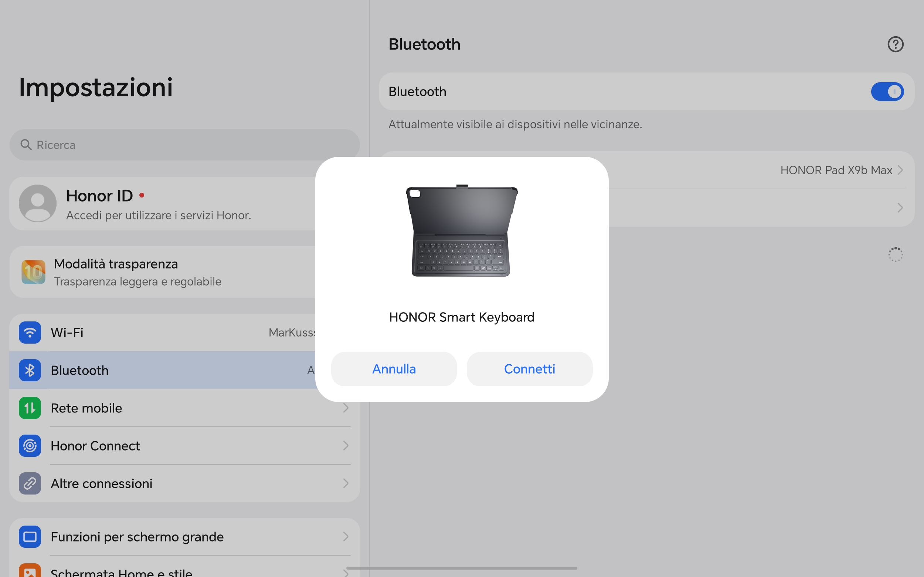The image size is (924, 577).
Task: Open the Bluetooth help question-mark icon
Action: coord(895,44)
